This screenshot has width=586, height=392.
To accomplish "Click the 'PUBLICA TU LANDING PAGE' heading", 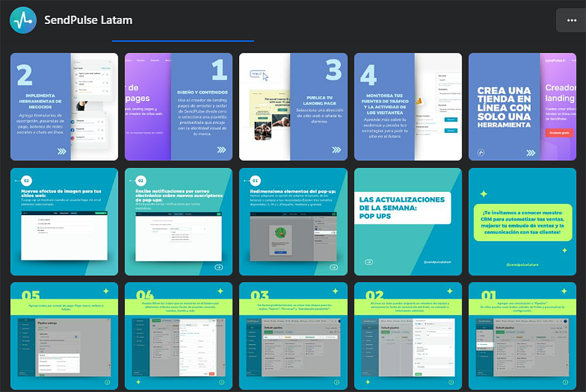I will [x=319, y=100].
